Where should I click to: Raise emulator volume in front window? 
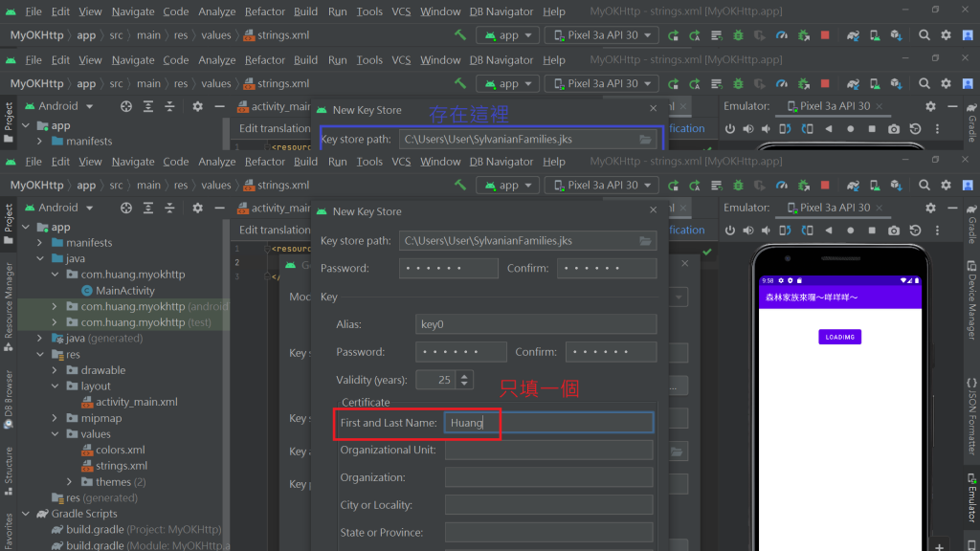point(748,231)
